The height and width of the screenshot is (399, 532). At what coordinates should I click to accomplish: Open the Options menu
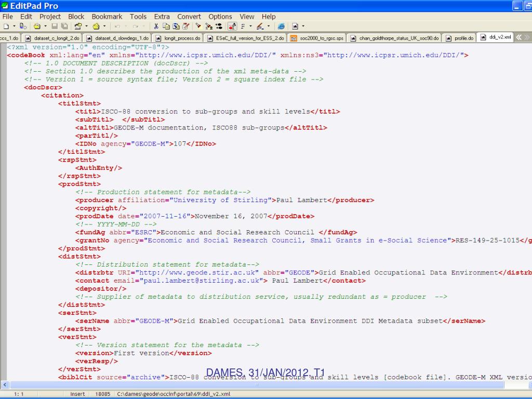220,16
